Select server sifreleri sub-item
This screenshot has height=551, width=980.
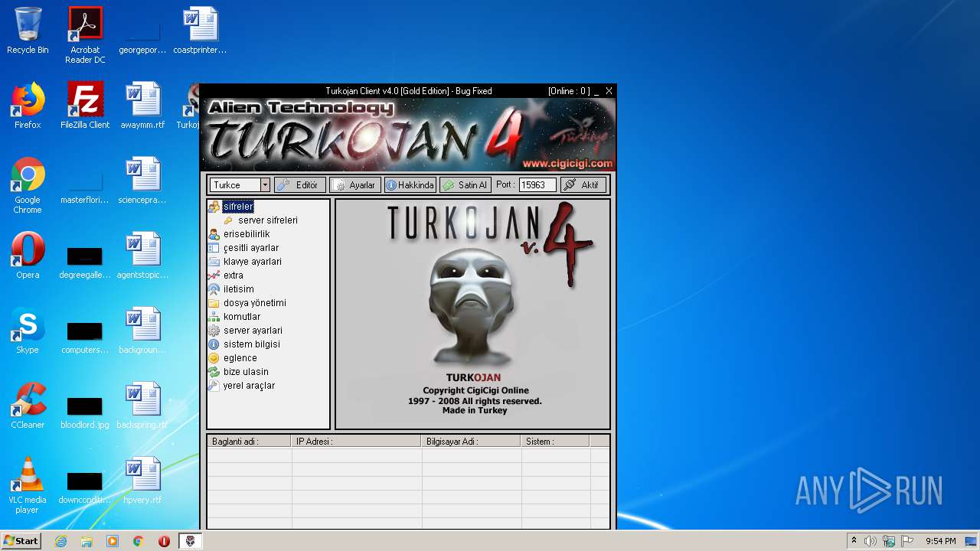pos(268,220)
